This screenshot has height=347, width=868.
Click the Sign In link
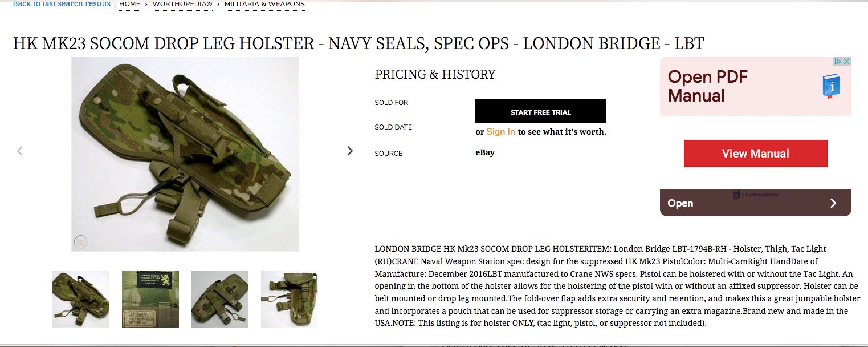tap(501, 132)
